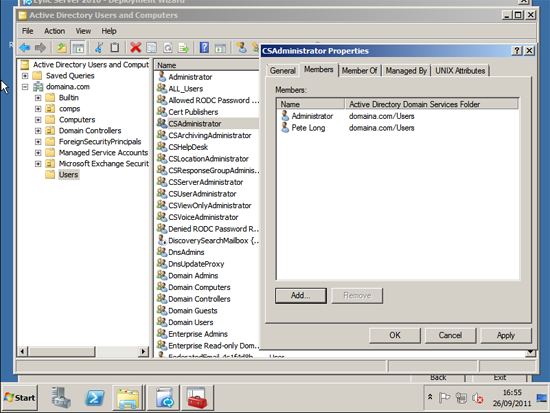Switch to the Member Of tab
550x413 pixels.
click(360, 71)
